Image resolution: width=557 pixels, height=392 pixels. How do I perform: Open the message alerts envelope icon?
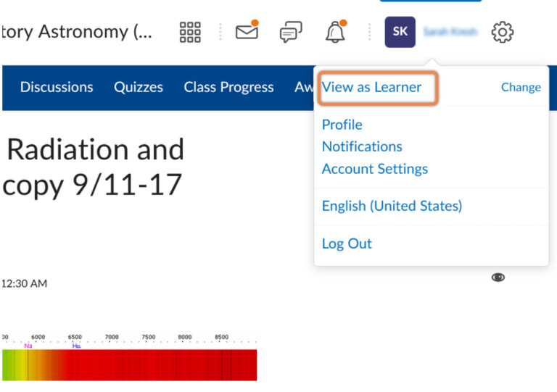247,32
